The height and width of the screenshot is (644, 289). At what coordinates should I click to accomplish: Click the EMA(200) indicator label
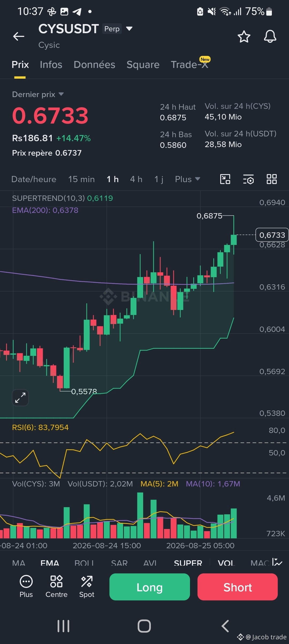click(45, 210)
